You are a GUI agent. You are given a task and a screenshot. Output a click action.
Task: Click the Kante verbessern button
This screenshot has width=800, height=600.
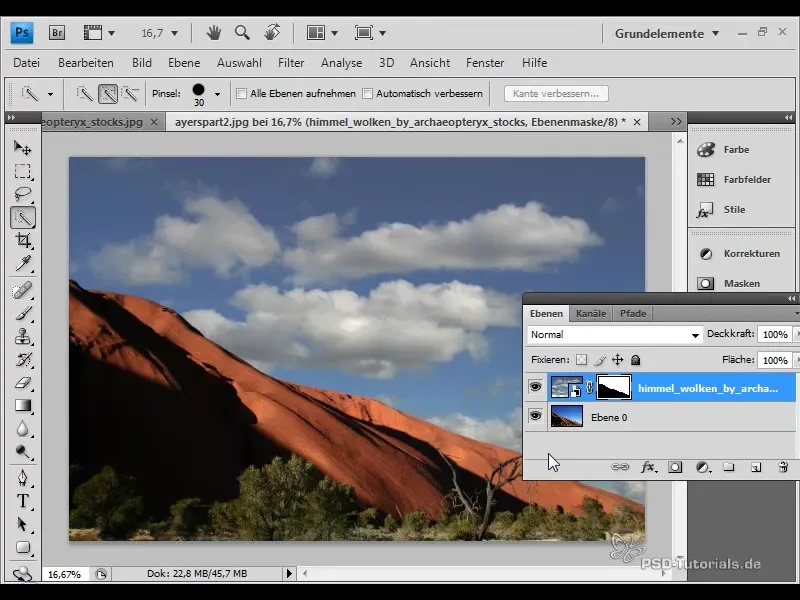556,94
